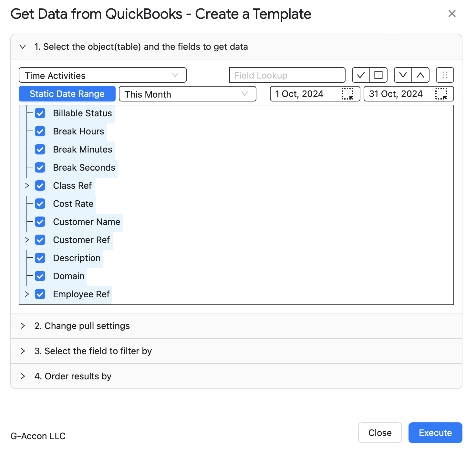Screen dimensions: 476x455
Task: Select the Domain field label
Action: pos(69,276)
